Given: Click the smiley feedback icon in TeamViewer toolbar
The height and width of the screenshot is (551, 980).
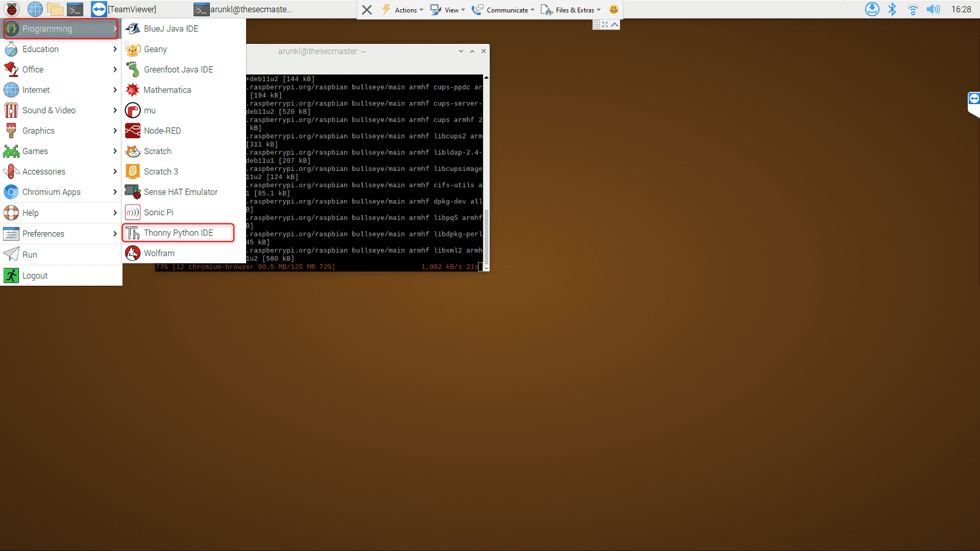Looking at the screenshot, I should pos(614,9).
